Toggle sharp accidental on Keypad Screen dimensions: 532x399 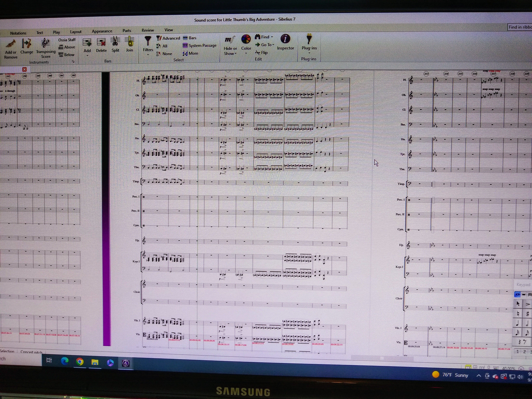point(527,314)
